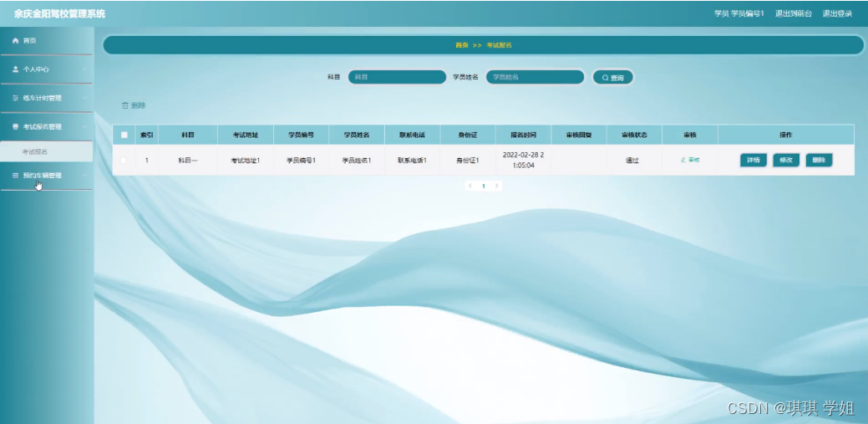Image resolution: width=868 pixels, height=424 pixels.
Task: Click the magnifier icon in the 查询 button
Action: point(605,78)
